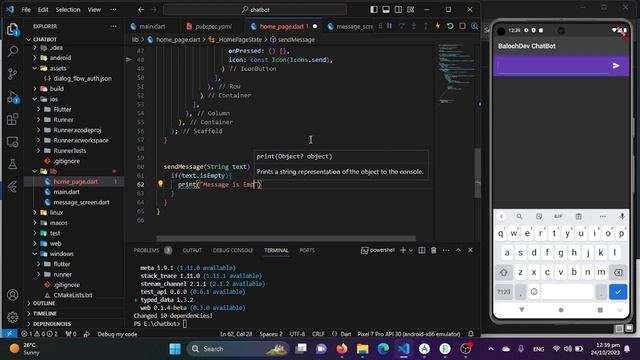Switch to DEBUG CONSOLE panel tab

(x=233, y=250)
